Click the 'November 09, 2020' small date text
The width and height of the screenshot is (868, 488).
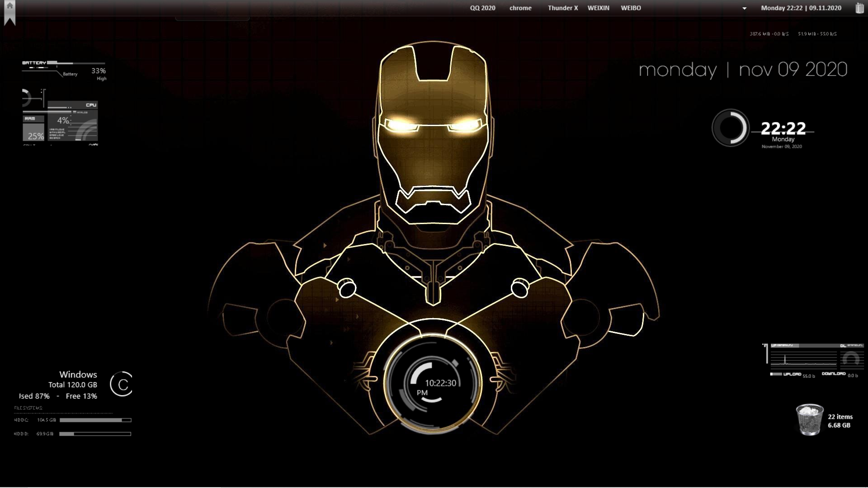782,146
